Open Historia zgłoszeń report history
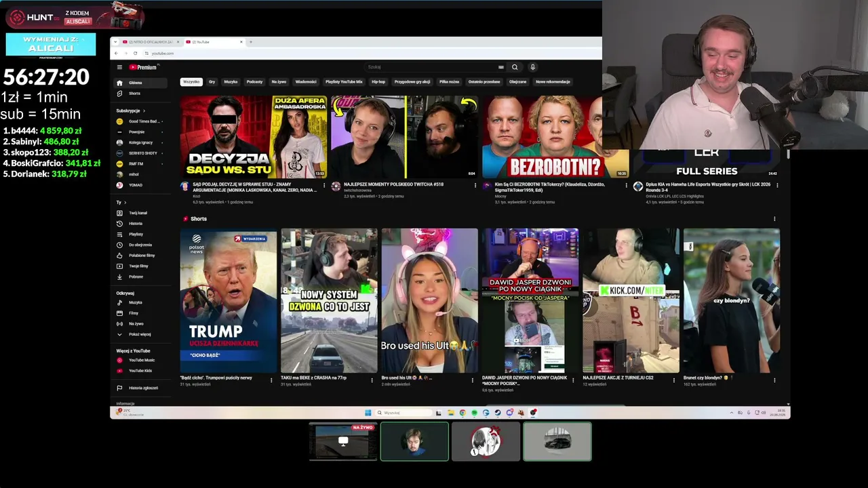 [139, 388]
